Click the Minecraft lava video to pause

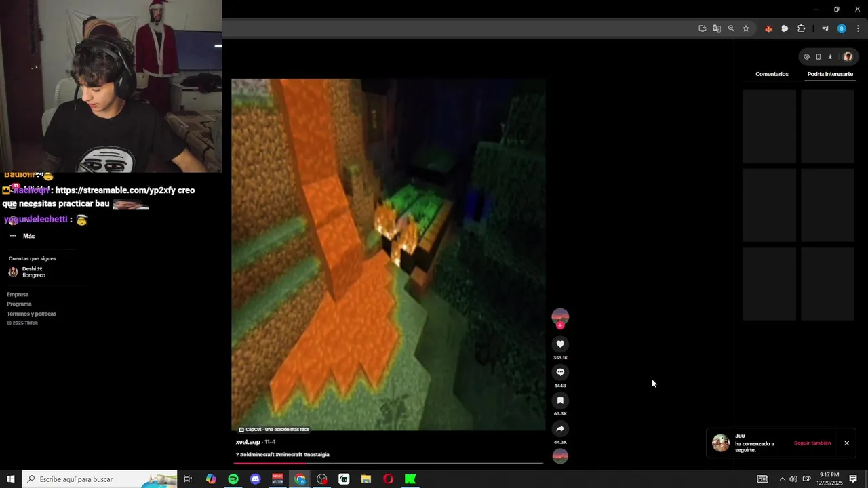[x=388, y=254]
